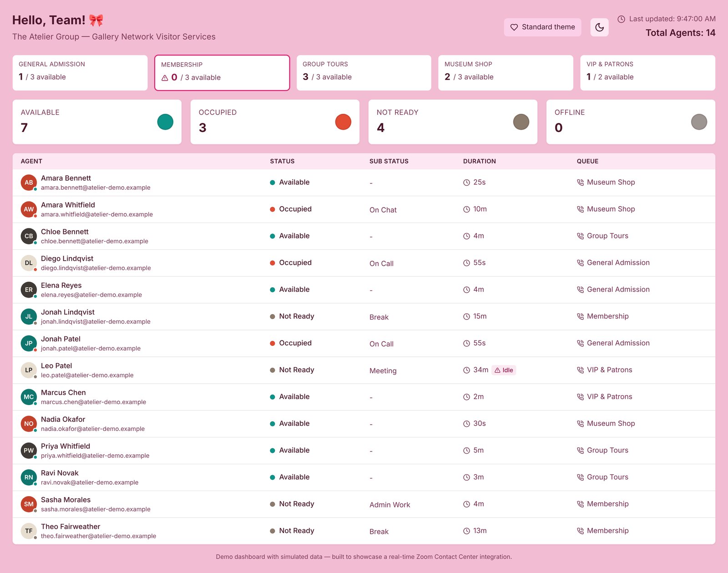Click the Chloe Bennett CB avatar
The height and width of the screenshot is (573, 728).
point(29,236)
